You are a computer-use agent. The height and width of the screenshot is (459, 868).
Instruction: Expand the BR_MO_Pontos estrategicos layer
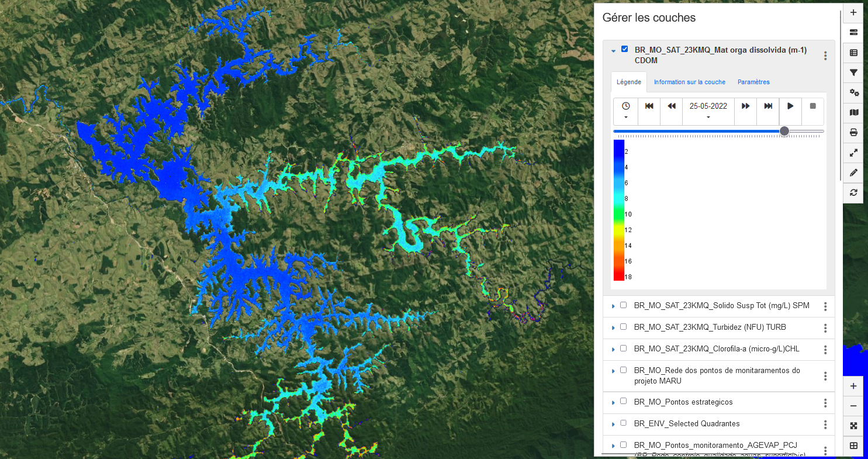(613, 402)
